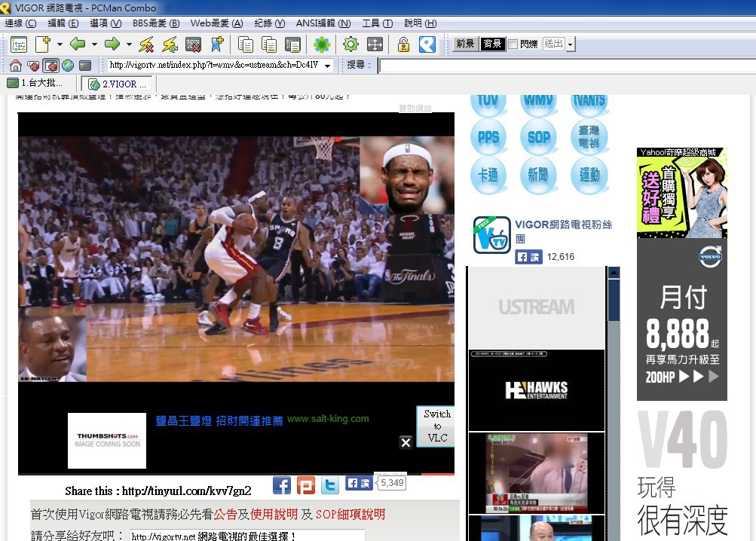This screenshot has width=756, height=541.
Task: Go forward with the green right arrow
Action: pos(112,44)
